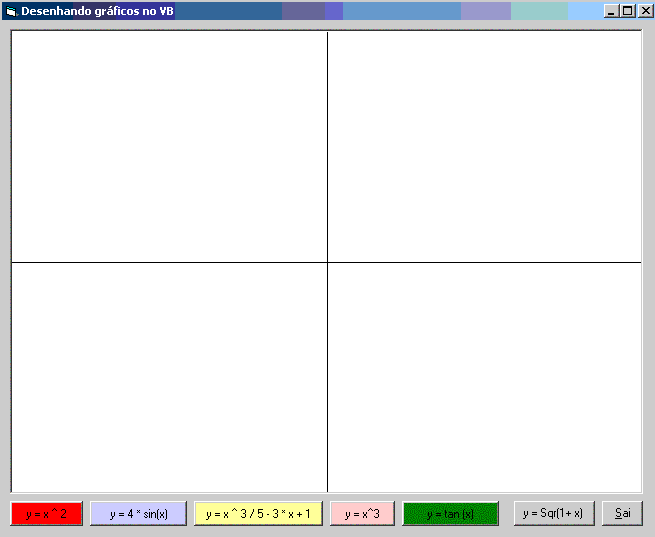
Task: Exit the program with the Sai button
Action: tap(622, 514)
